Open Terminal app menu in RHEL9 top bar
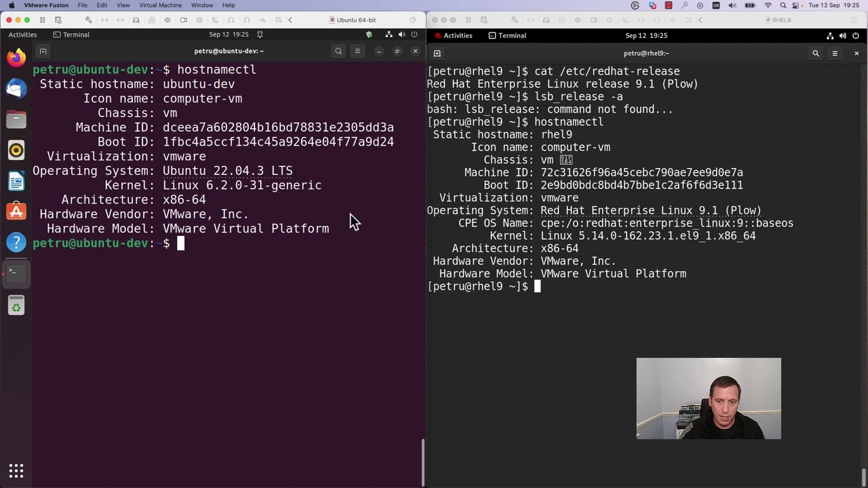868x488 pixels. [507, 35]
